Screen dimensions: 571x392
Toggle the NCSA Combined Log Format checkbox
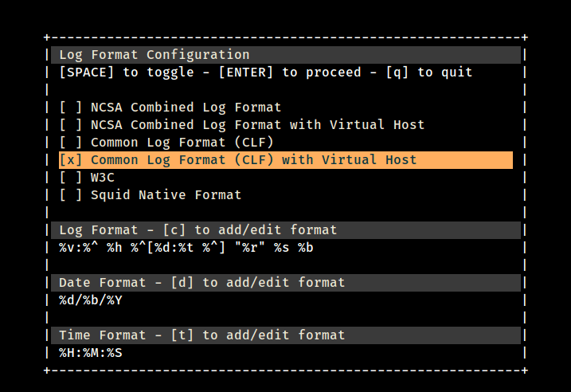pos(70,108)
